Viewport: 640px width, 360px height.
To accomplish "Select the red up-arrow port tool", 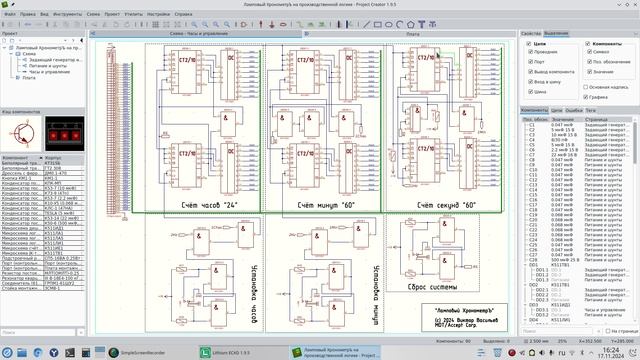I will click(x=261, y=24).
